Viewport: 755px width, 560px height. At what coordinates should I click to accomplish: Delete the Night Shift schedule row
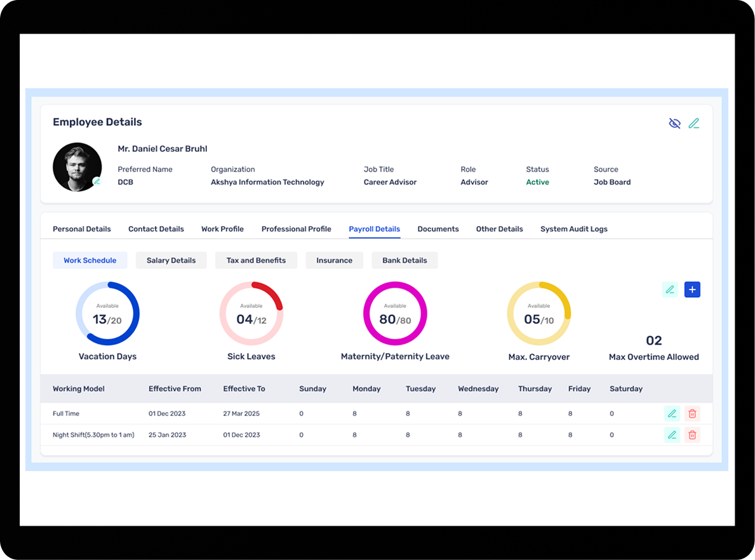[x=692, y=435]
